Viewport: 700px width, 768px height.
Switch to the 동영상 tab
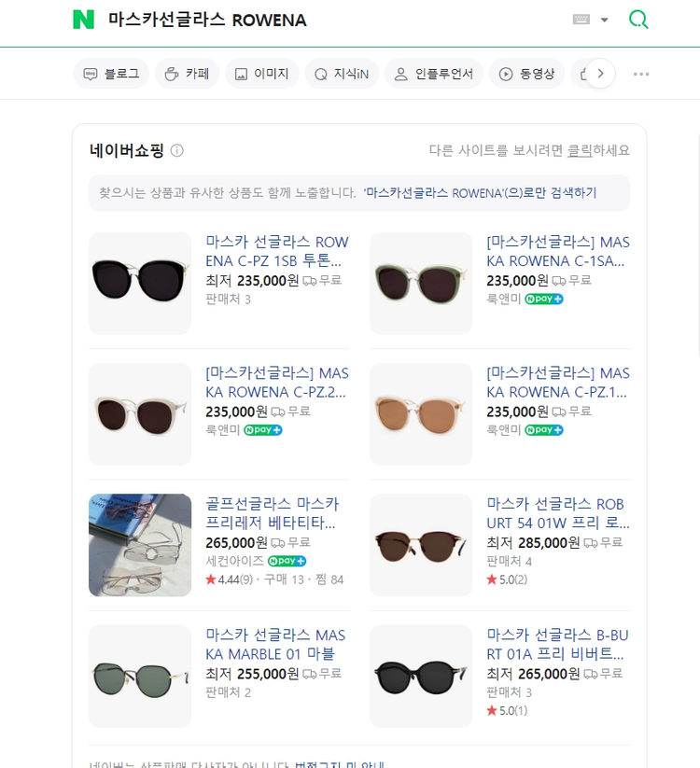[526, 74]
